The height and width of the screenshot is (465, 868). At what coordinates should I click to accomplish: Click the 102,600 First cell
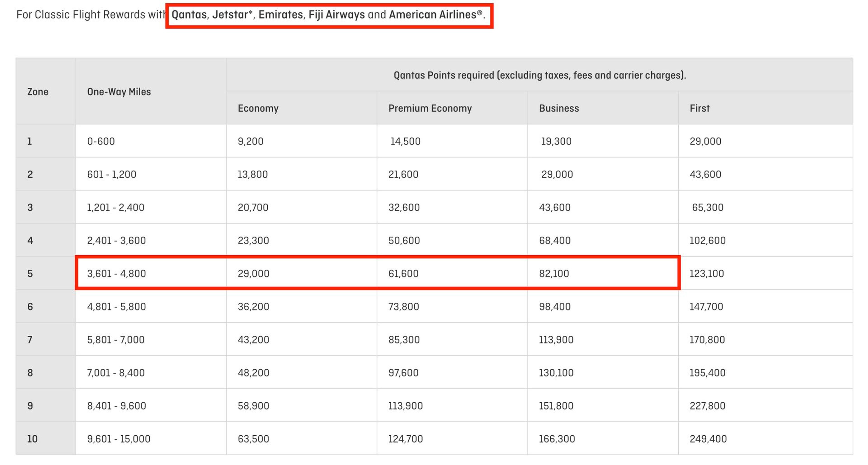pyautogui.click(x=766, y=240)
